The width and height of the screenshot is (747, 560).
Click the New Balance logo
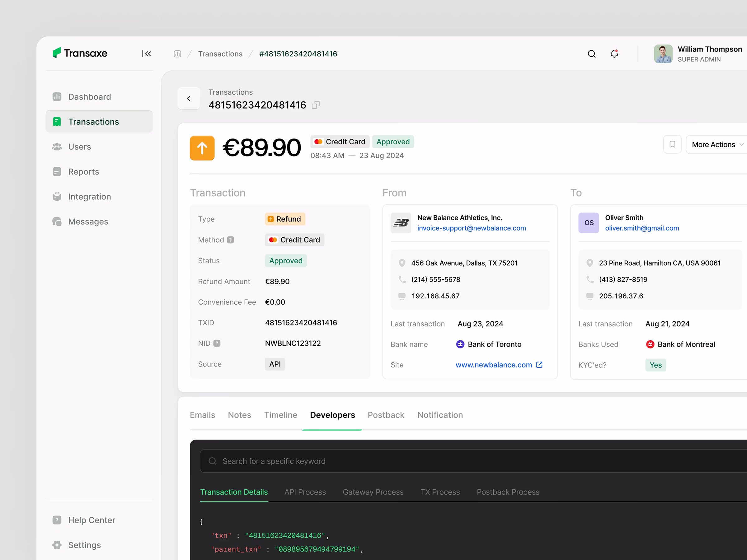click(x=401, y=223)
